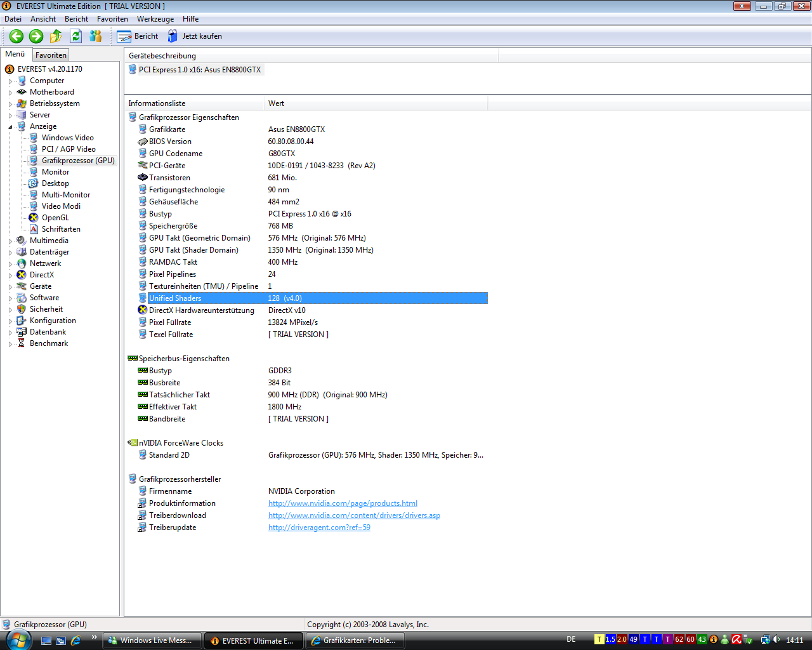Expand the Motherboard tree node
The image size is (812, 650).
(x=10, y=93)
